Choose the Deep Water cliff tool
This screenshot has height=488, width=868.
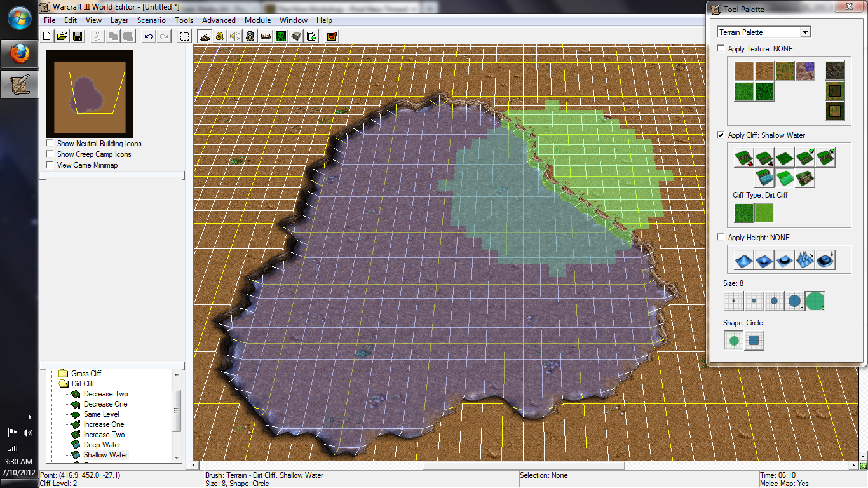pos(765,179)
